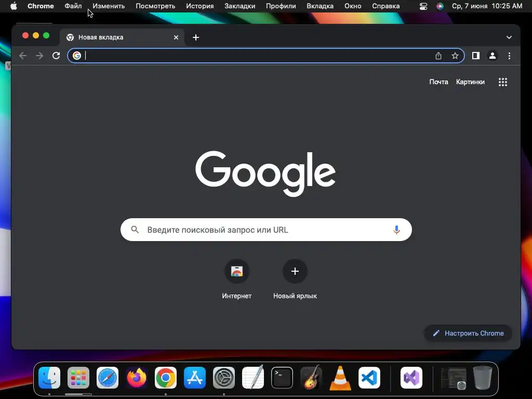The height and width of the screenshot is (399, 532).
Task: Launch Terminal from the dock
Action: coord(282,378)
